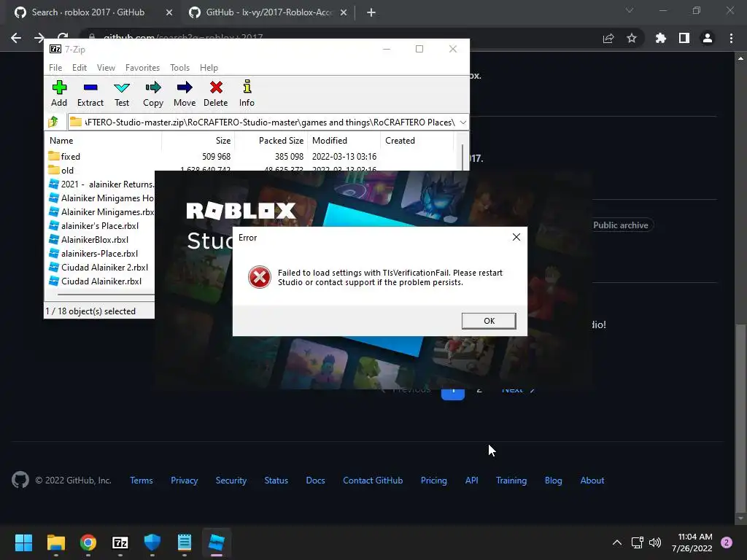The width and height of the screenshot is (747, 560).
Task: Switch to 'Search · roblox 2017' Chrome tab
Action: coord(88,12)
